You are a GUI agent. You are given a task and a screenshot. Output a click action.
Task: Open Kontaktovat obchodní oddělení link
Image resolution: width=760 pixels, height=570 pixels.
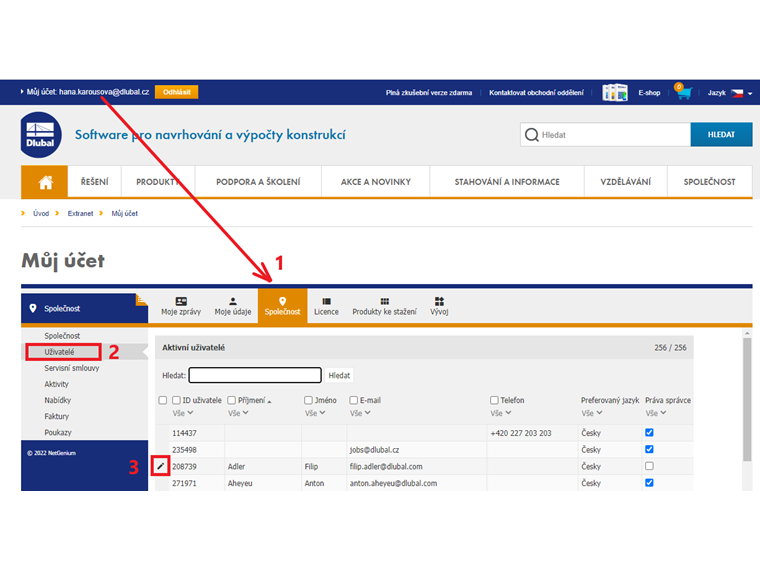point(536,93)
